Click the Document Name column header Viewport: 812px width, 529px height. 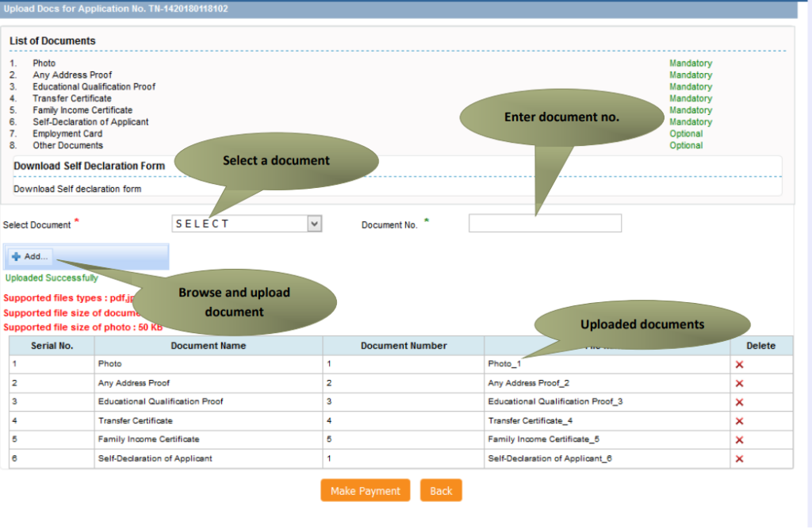coord(208,346)
